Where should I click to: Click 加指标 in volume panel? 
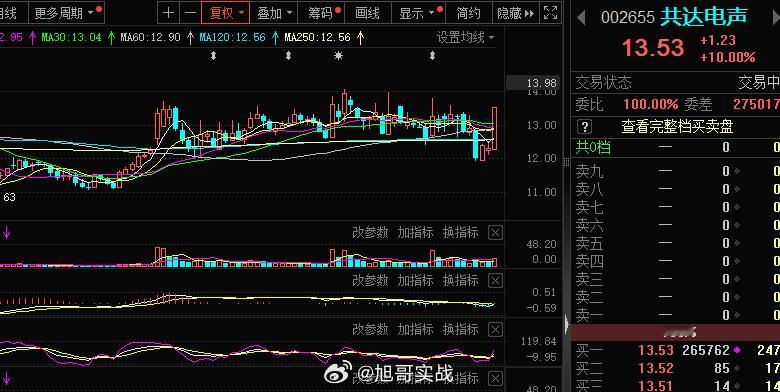pos(415,233)
